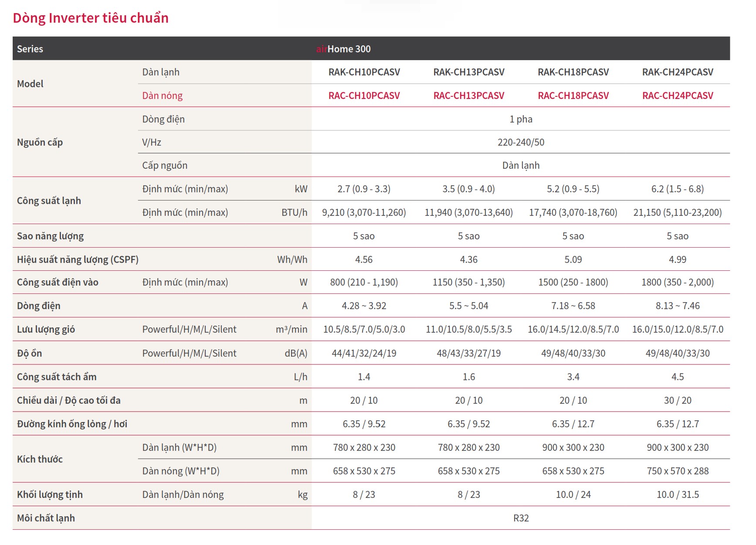Select the "1 pha" value
The width and height of the screenshot is (756, 545).
point(521,119)
